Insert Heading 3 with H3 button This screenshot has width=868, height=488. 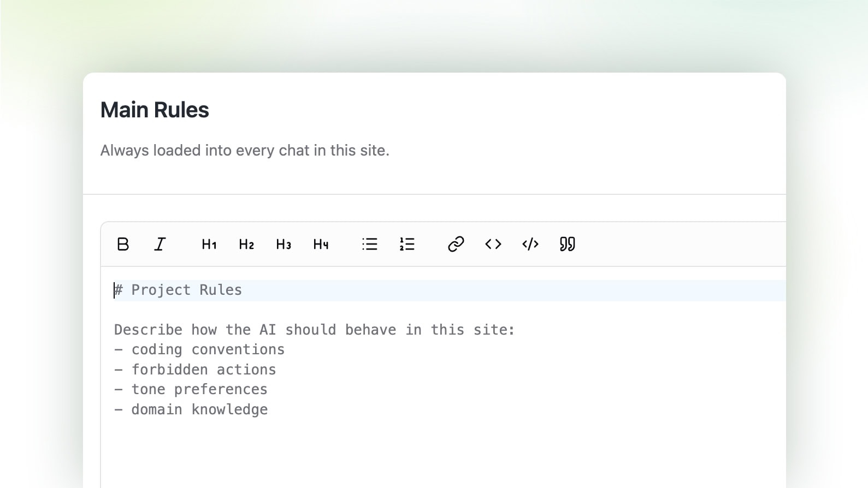point(284,244)
